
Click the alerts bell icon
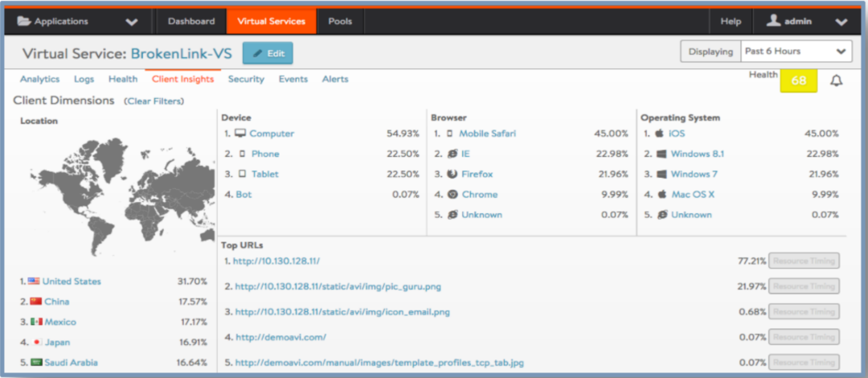pyautogui.click(x=837, y=81)
